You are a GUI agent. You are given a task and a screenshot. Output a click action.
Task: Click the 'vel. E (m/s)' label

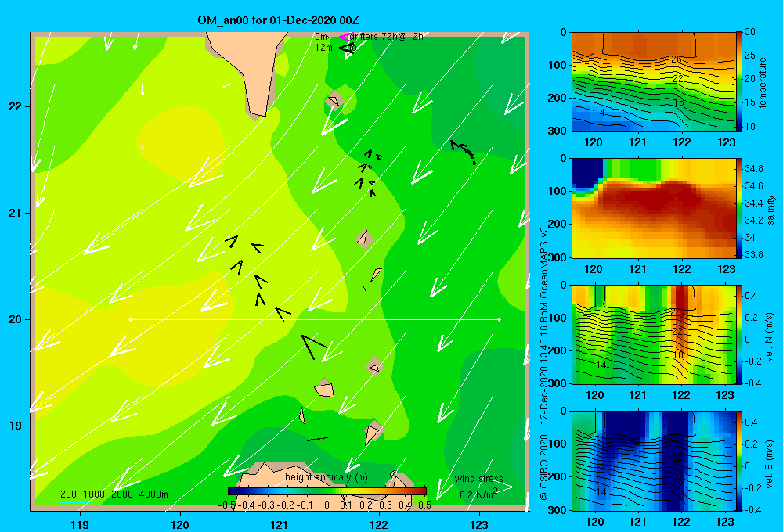769,464
